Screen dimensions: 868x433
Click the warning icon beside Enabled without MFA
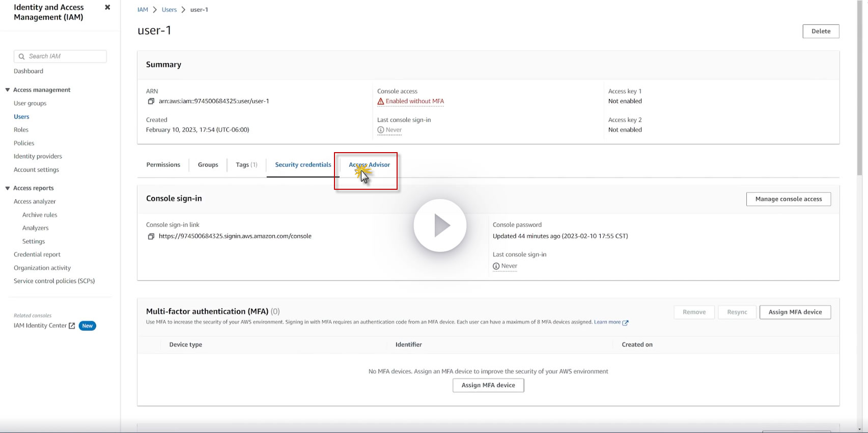[x=380, y=101]
